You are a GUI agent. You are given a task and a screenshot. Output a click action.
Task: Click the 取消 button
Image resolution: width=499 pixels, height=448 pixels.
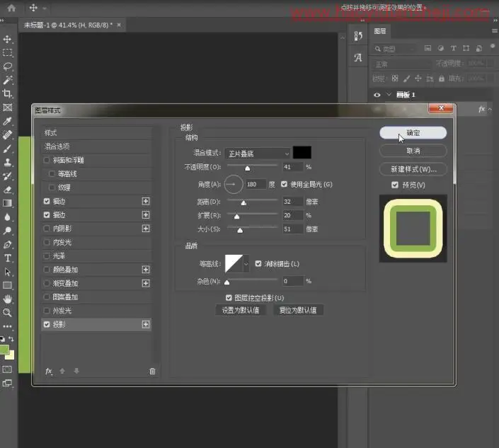coord(413,151)
